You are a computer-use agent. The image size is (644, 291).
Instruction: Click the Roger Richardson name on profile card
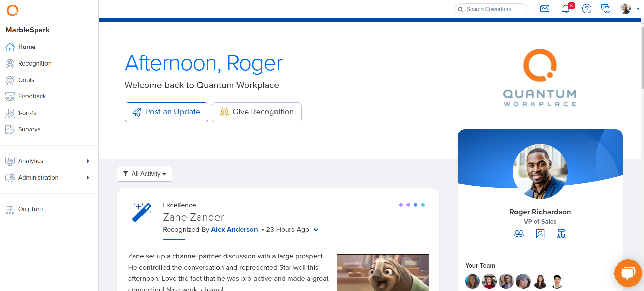540,212
